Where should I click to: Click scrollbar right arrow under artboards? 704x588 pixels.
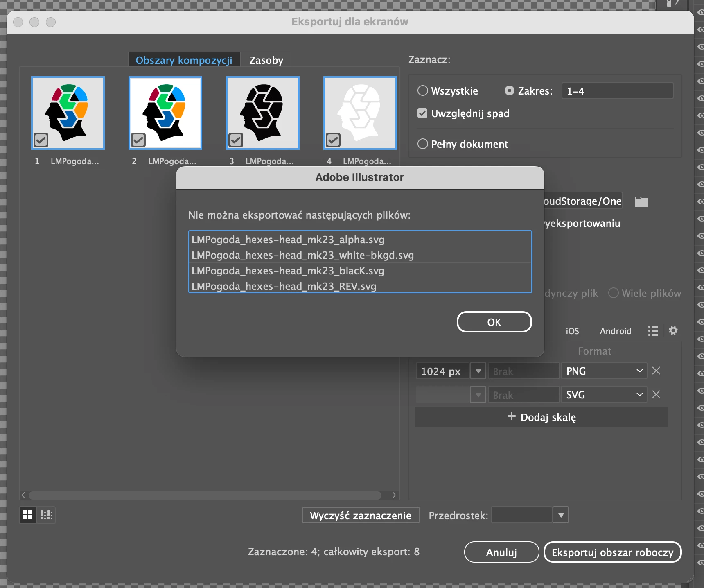pyautogui.click(x=394, y=495)
